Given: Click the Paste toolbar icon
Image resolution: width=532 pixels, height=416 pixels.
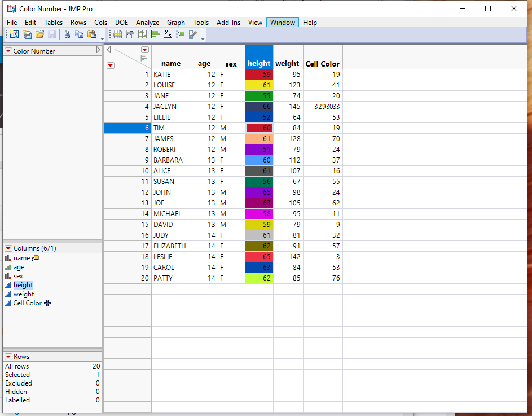Looking at the screenshot, I should (92, 34).
